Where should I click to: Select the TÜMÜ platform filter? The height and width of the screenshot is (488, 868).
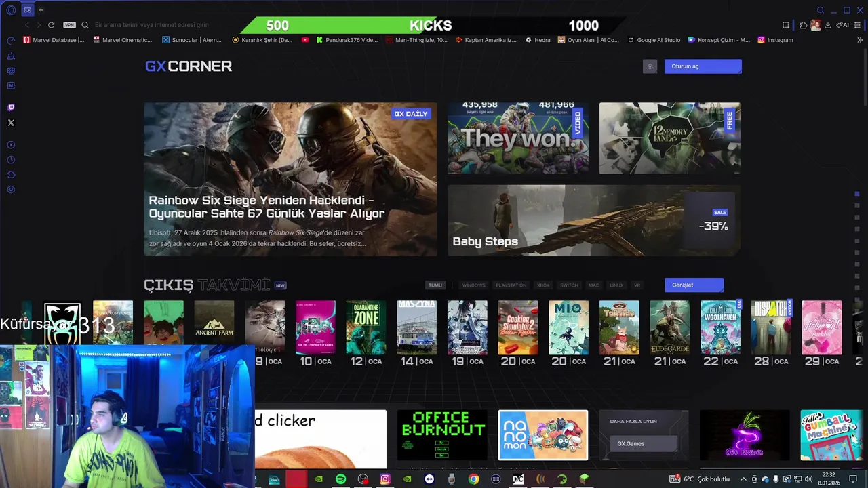[x=435, y=285]
